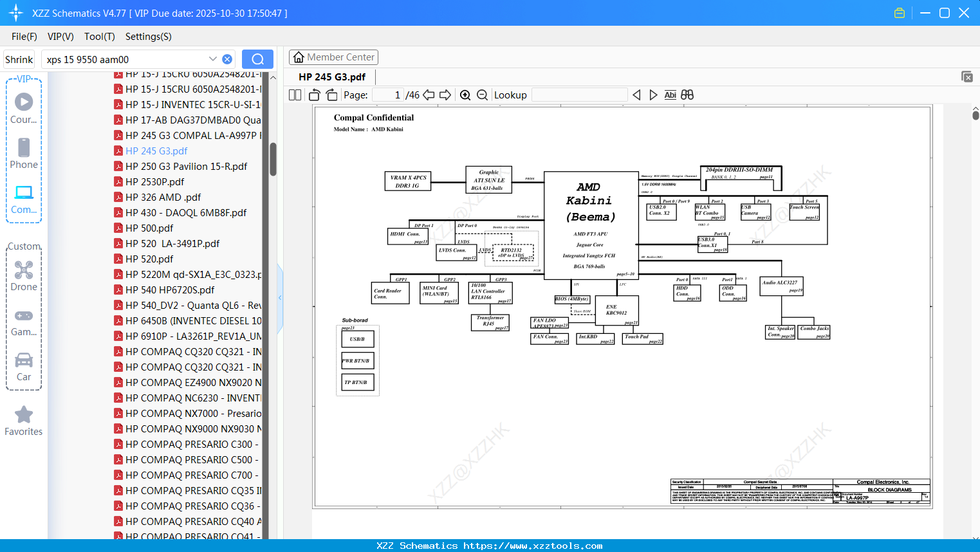
Task: Click the XZZ Schematics app logo
Action: [x=15, y=13]
